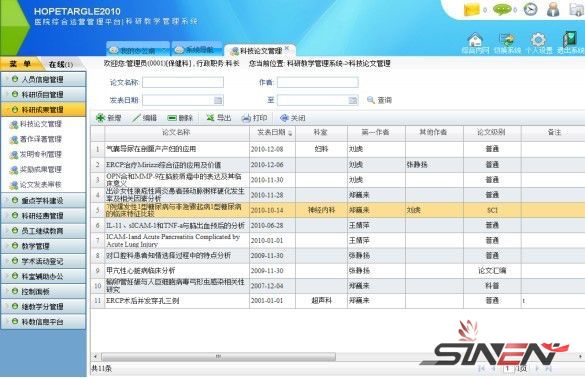Click the 查询 search button

pyautogui.click(x=379, y=100)
